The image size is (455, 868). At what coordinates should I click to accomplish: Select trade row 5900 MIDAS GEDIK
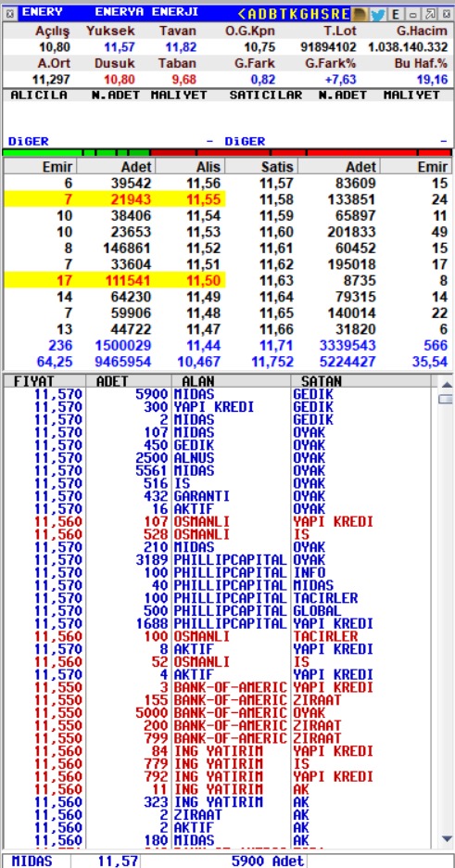tap(219, 394)
